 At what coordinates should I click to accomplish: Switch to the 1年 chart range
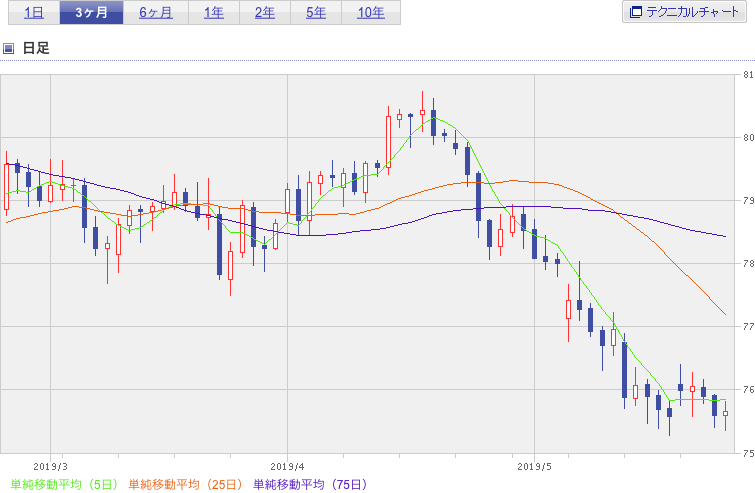coord(214,13)
